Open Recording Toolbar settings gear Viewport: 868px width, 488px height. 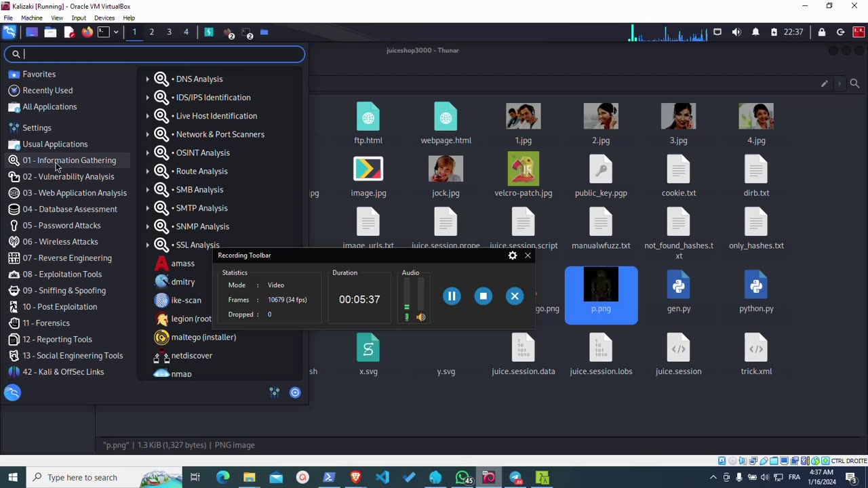[513, 256]
